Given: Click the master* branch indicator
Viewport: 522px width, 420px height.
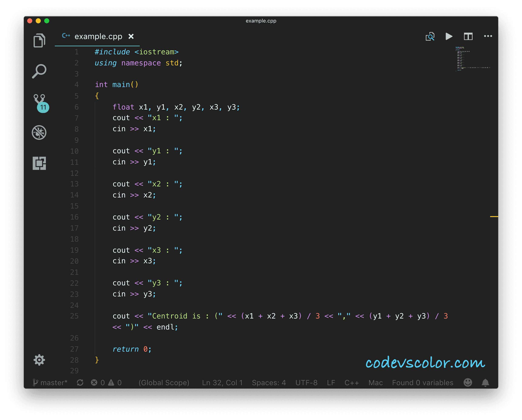Looking at the screenshot, I should coord(50,382).
